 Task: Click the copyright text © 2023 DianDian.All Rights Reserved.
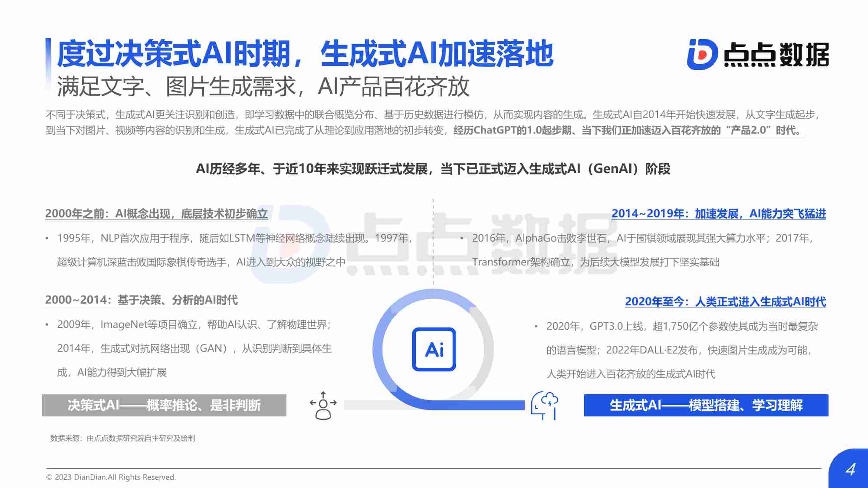click(111, 477)
